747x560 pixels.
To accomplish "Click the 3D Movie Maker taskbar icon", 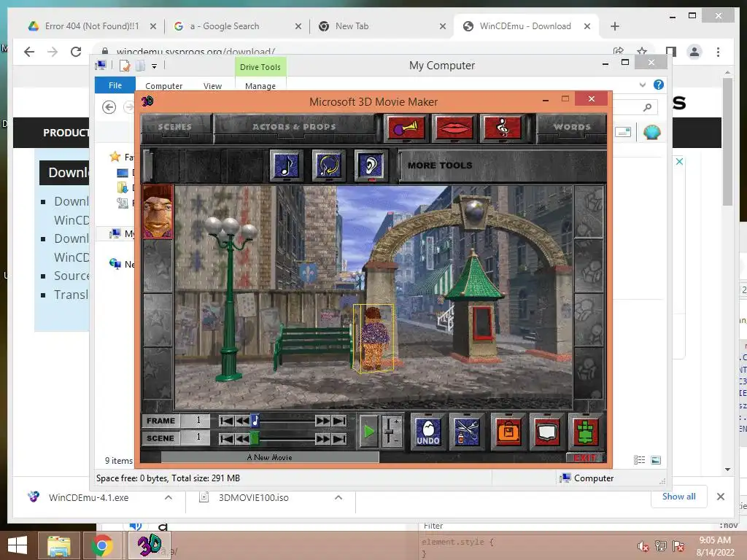I will [x=149, y=545].
